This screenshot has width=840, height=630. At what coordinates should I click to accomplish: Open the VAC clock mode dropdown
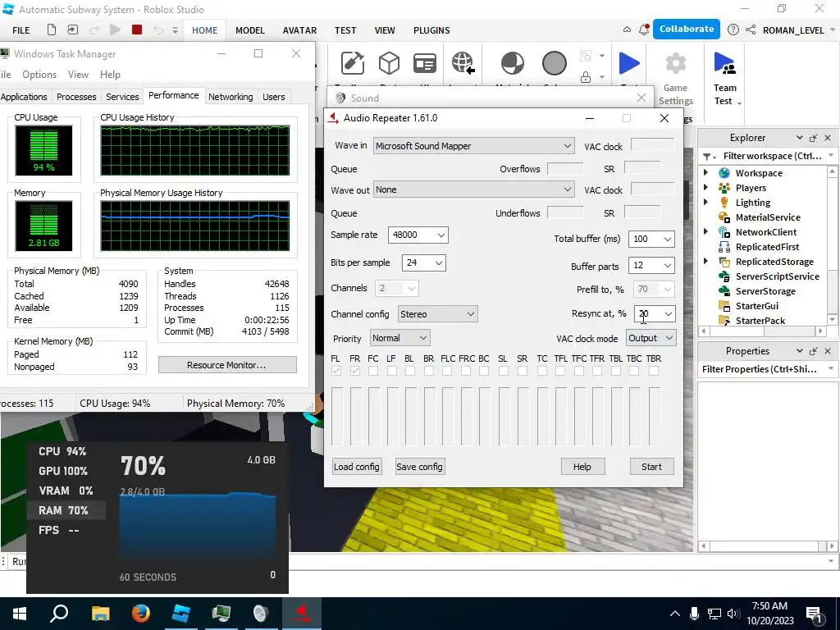[x=651, y=338]
